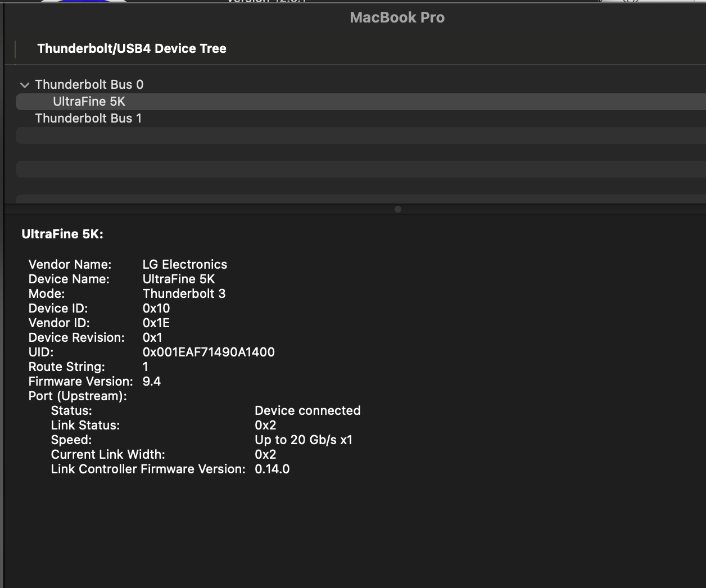Viewport: 706px width, 588px height.
Task: Click the 'Route String:' label
Action: [x=67, y=367]
